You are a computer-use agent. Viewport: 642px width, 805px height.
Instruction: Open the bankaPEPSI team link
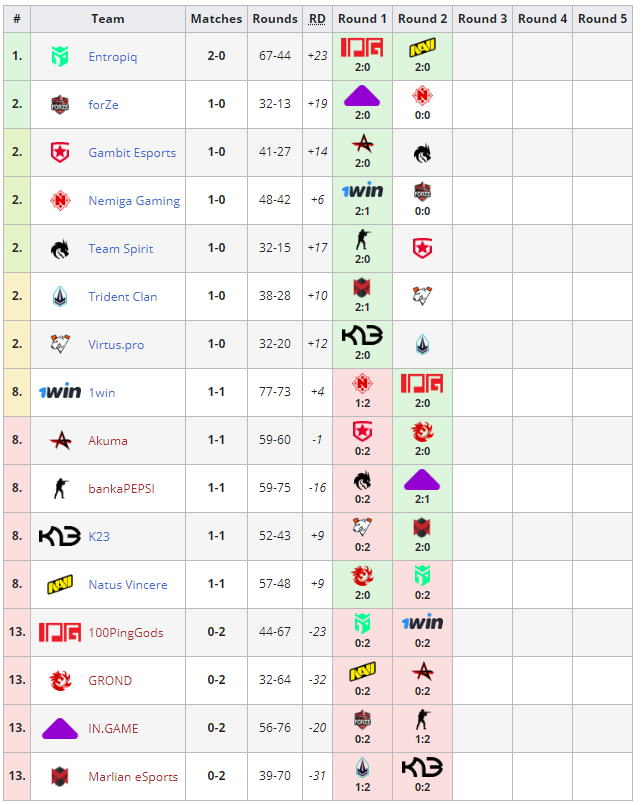point(121,489)
